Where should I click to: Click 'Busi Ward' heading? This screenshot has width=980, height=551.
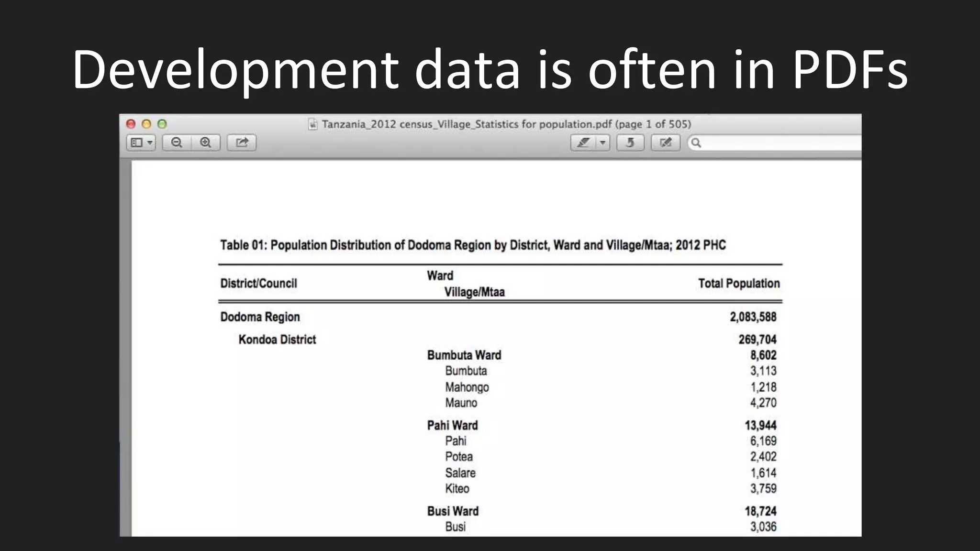point(453,511)
